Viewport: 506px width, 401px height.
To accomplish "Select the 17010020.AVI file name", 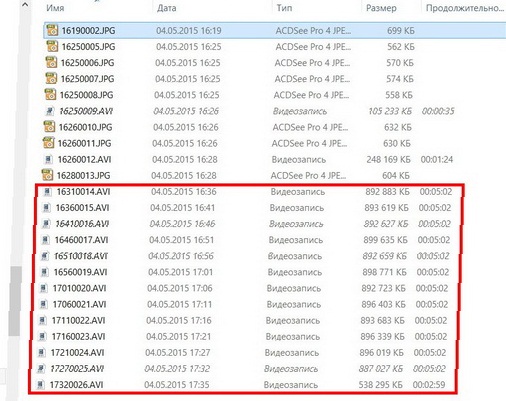I will pos(79,288).
